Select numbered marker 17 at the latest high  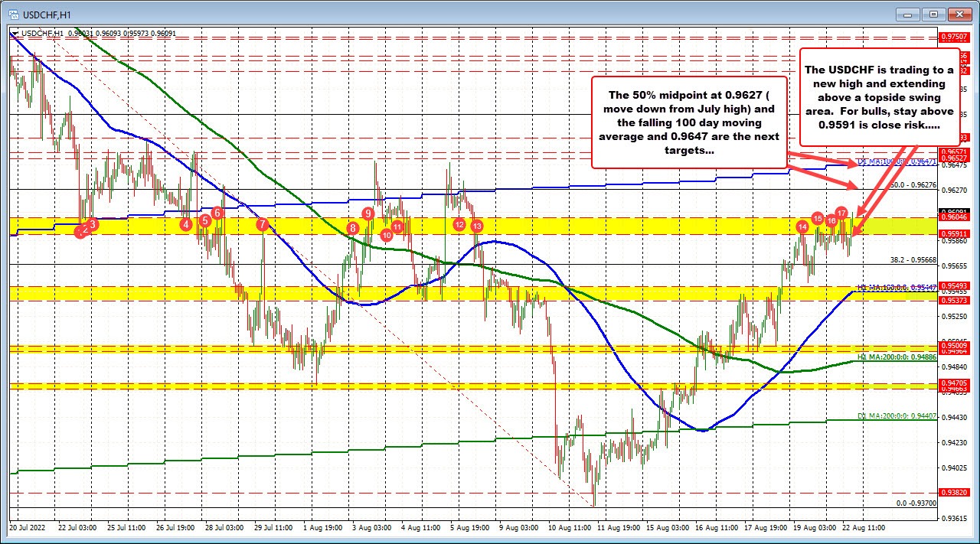[842, 215]
